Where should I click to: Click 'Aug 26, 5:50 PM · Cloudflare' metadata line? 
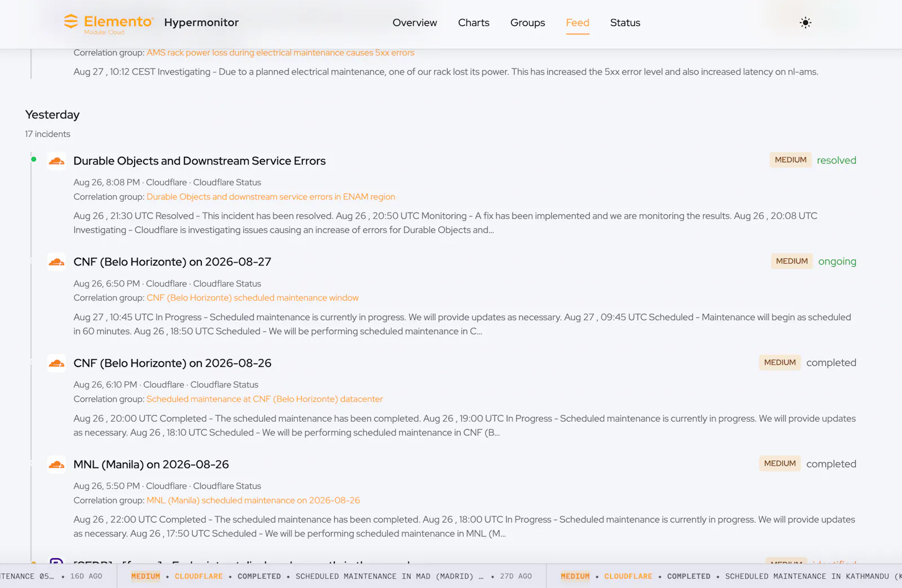167,486
